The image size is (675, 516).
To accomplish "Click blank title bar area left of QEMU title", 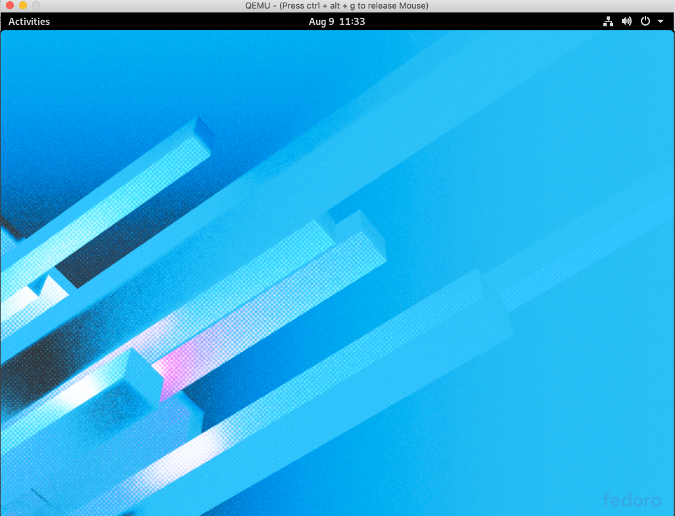I will (140, 6).
